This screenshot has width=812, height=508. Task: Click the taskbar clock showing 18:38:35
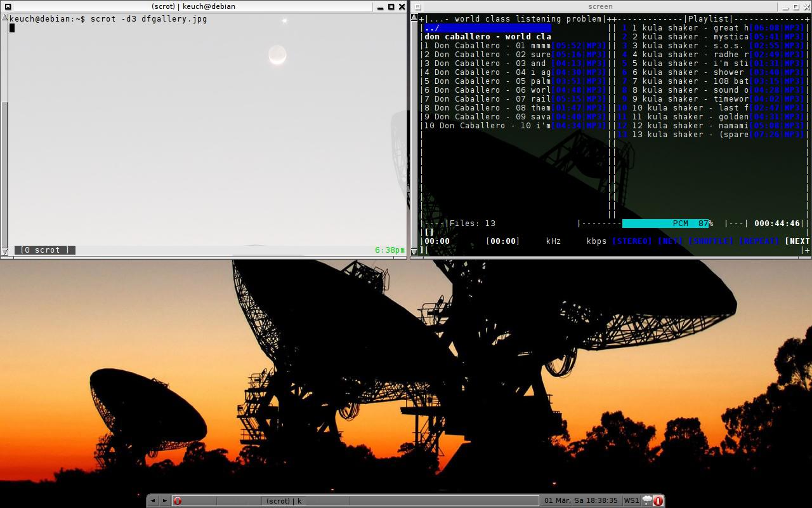[x=581, y=500]
